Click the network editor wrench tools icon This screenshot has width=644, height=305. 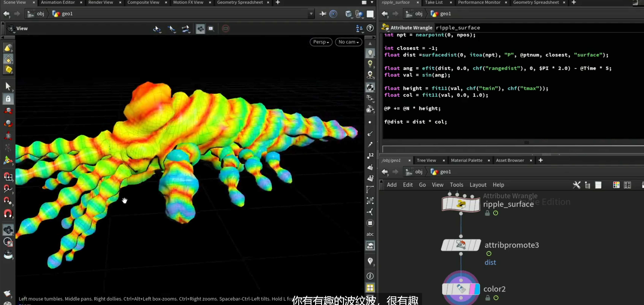(x=576, y=185)
